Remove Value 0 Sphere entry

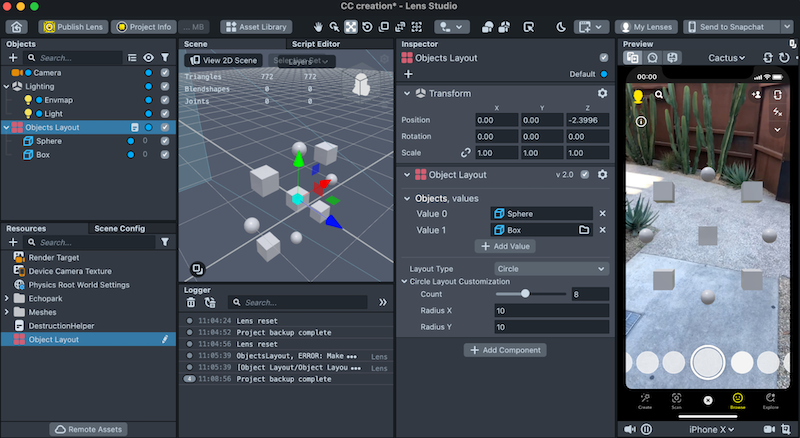tap(602, 213)
